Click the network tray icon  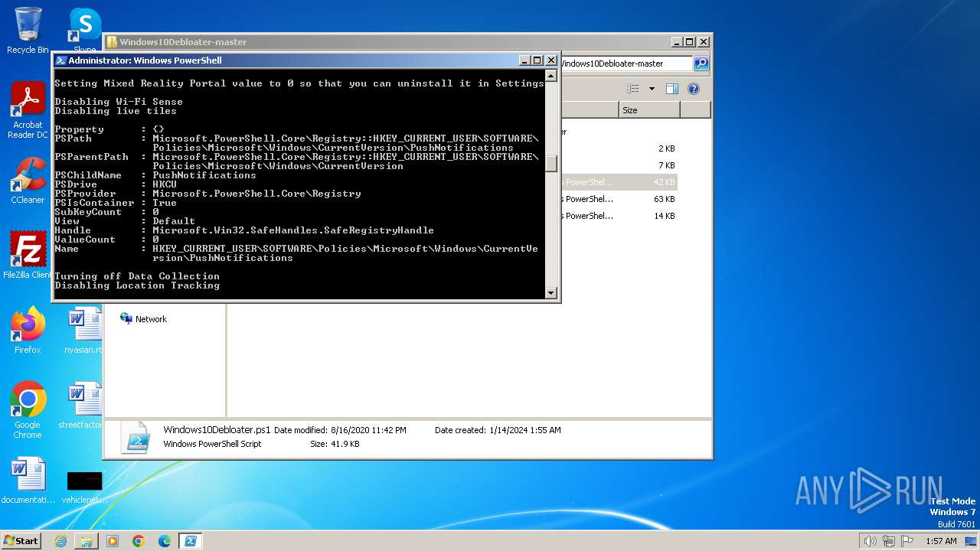(889, 541)
